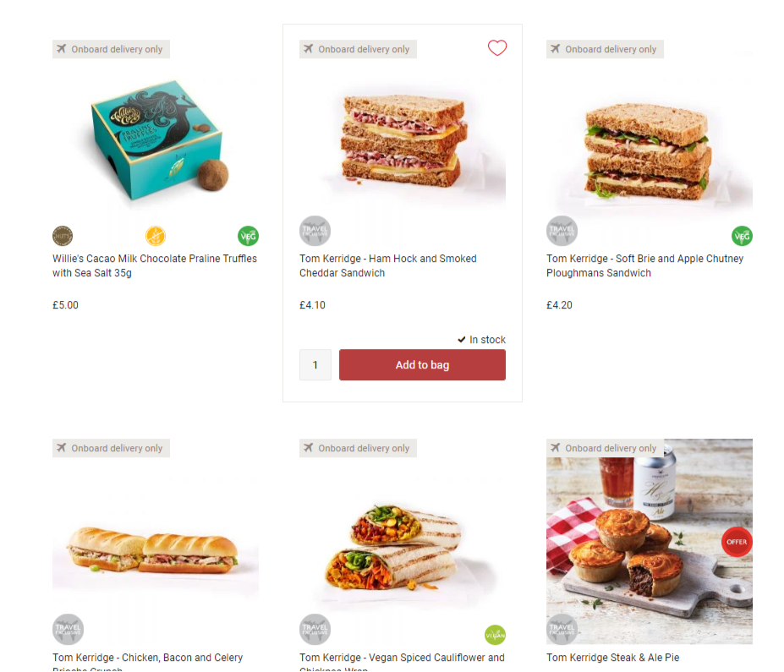Click the orange gluten badge under truffles
784x672 pixels.
(x=156, y=236)
